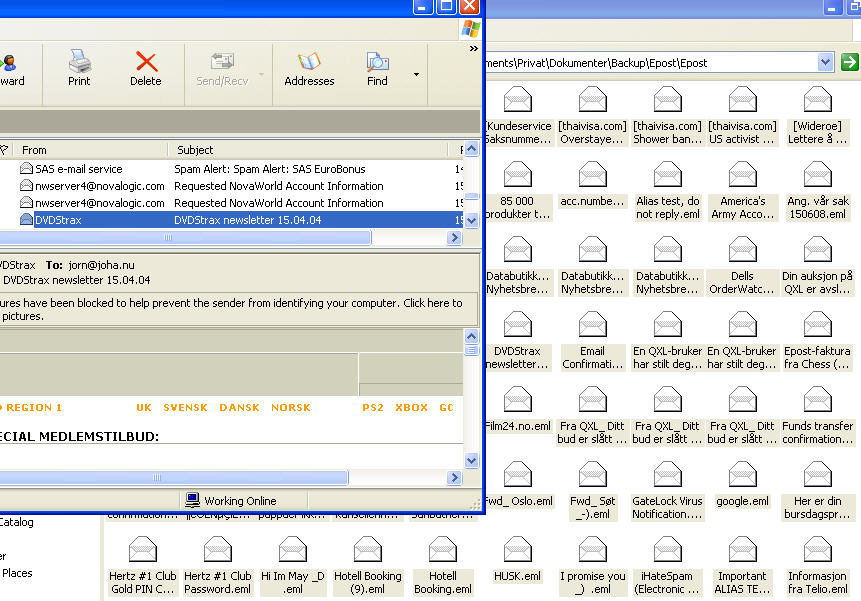Select Film24.no.eml file
Viewport: 861px width, 601px height.
click(x=518, y=409)
